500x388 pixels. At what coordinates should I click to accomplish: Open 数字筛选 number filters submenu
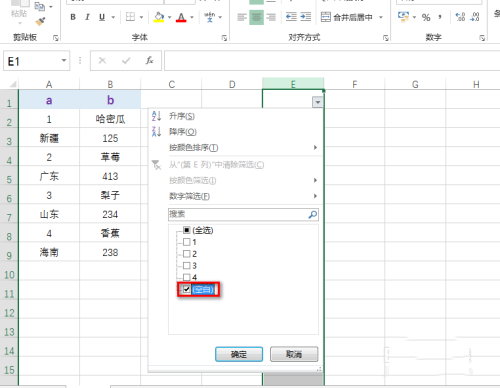pyautogui.click(x=236, y=196)
